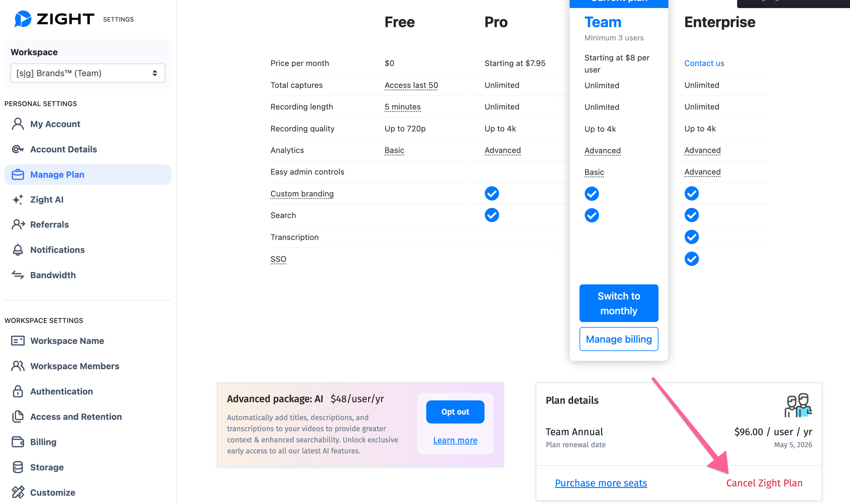Click the Cancel Zight Plan link
This screenshot has width=850, height=504.
[x=764, y=483]
